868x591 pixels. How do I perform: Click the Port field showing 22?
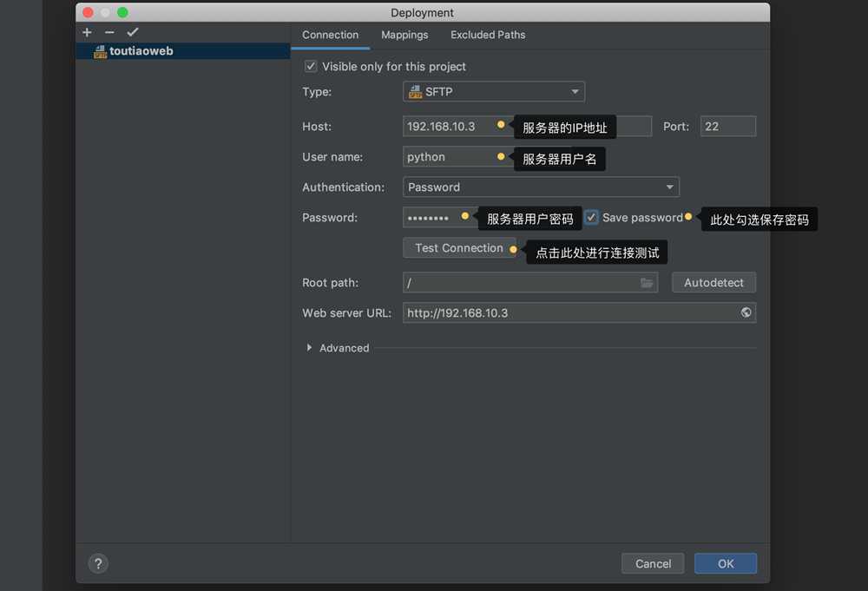point(728,126)
